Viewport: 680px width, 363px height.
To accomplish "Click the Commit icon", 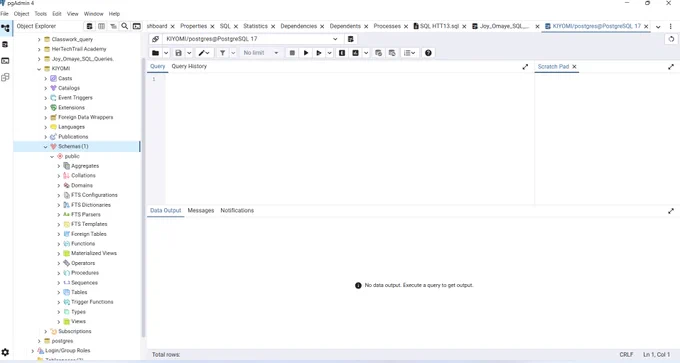I will point(378,53).
